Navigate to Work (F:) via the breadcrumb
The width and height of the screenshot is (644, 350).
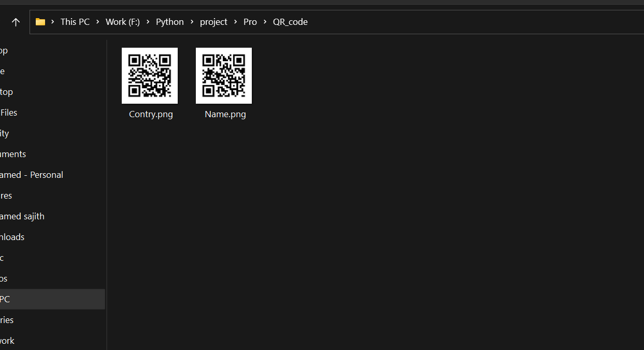click(x=122, y=22)
